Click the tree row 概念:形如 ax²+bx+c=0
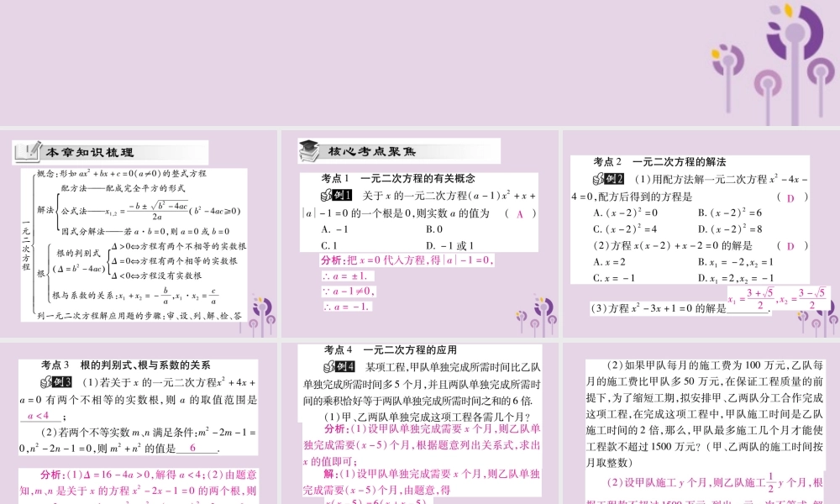 (122, 174)
